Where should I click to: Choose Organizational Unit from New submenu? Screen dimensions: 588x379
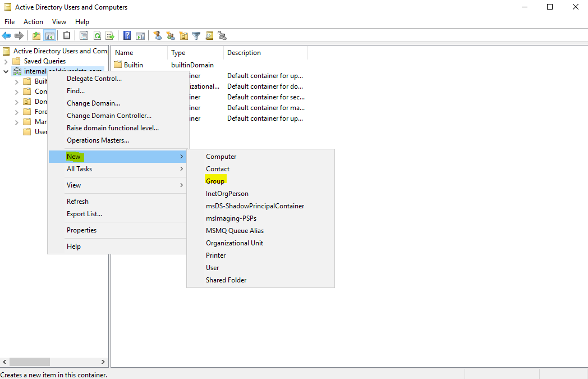coord(234,243)
